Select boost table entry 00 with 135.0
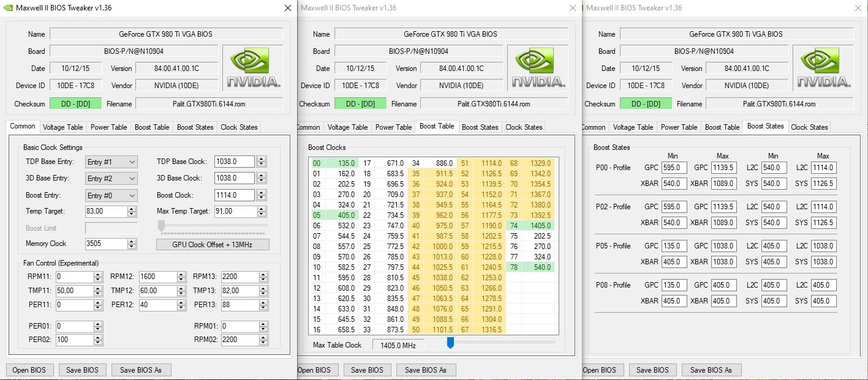The width and height of the screenshot is (868, 380). (333, 163)
